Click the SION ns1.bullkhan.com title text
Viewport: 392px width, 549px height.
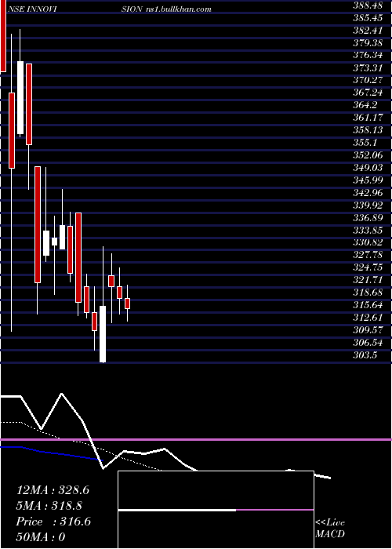click(166, 9)
